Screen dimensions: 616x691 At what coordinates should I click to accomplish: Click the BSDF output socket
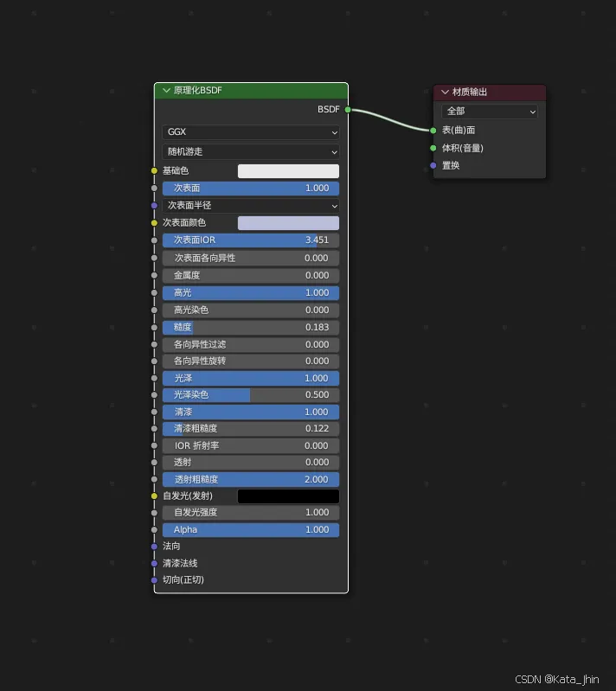[x=348, y=110]
